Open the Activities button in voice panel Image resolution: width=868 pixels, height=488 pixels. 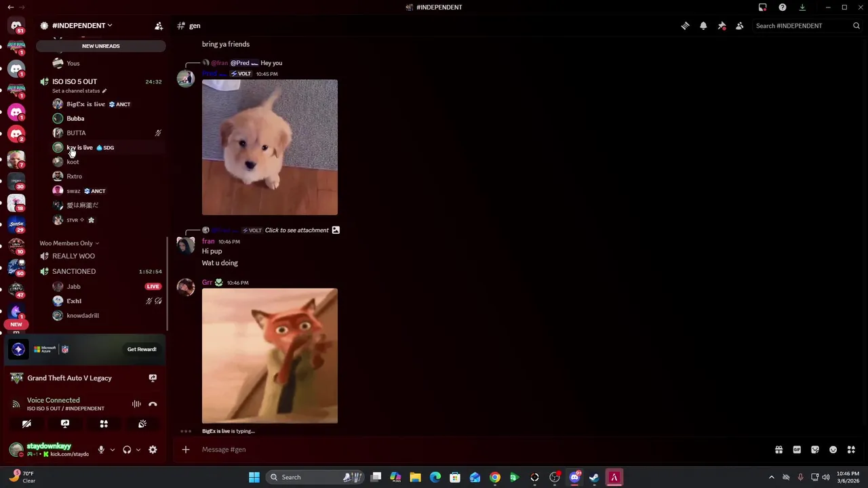104,424
